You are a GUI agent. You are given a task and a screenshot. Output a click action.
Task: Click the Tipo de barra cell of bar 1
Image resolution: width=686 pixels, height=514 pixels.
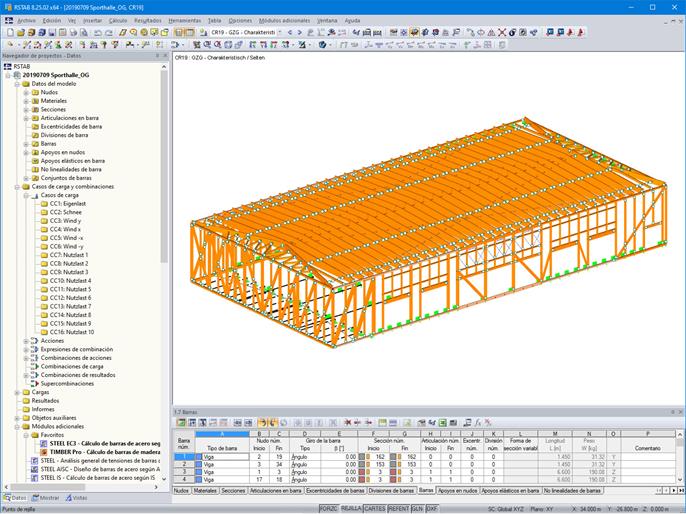pos(222,457)
